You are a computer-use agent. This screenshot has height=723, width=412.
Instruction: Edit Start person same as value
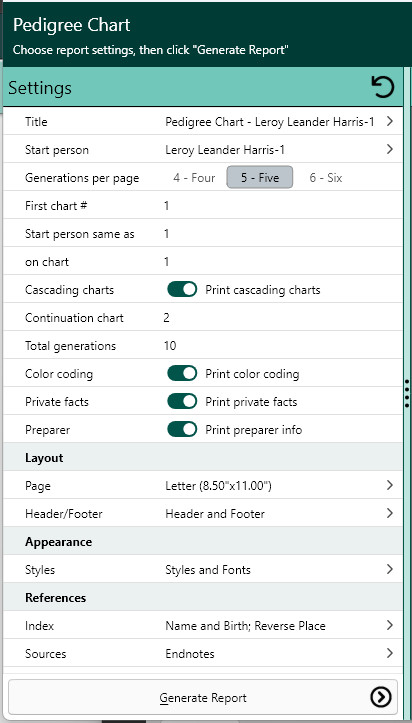(x=166, y=234)
